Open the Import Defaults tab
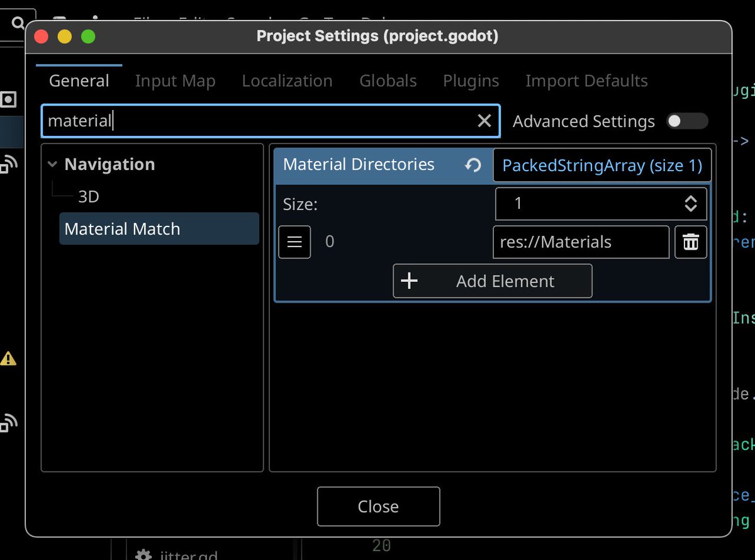Image resolution: width=755 pixels, height=560 pixels. 586,81
